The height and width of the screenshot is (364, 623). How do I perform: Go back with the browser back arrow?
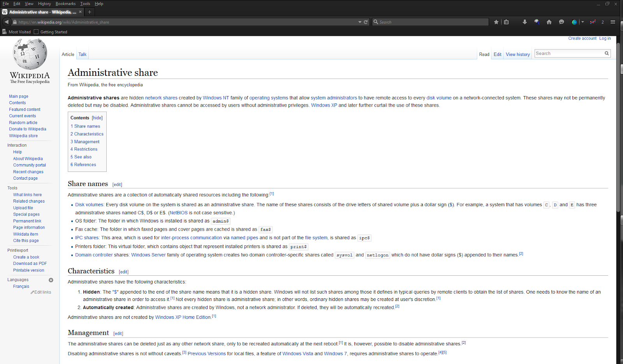coord(7,22)
